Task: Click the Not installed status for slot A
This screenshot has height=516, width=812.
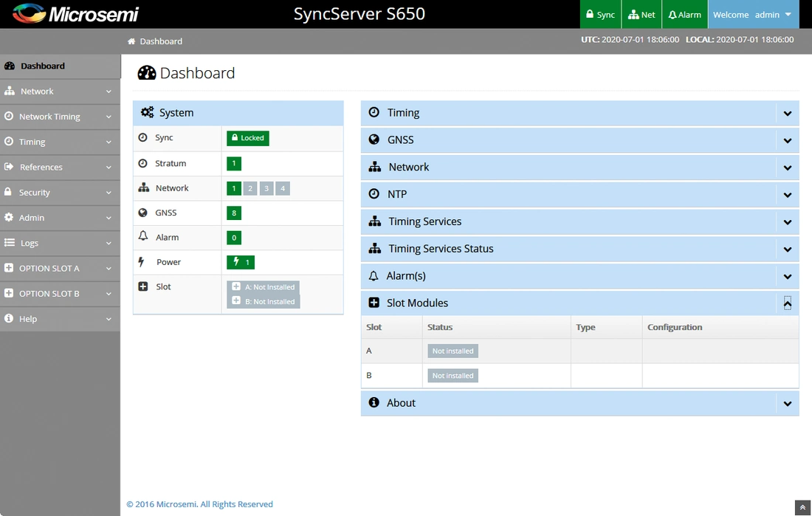Action: [x=453, y=351]
